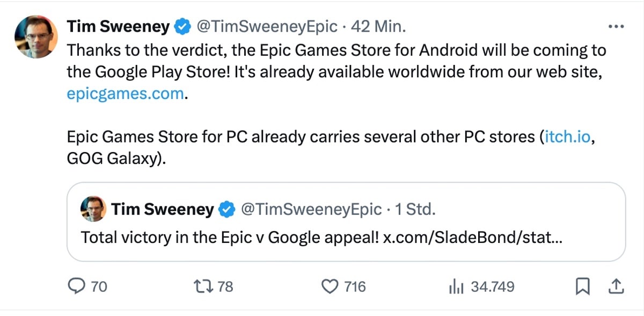Click the quoted tweet's small avatar
Viewport: 644px width, 316px height.
(93, 209)
